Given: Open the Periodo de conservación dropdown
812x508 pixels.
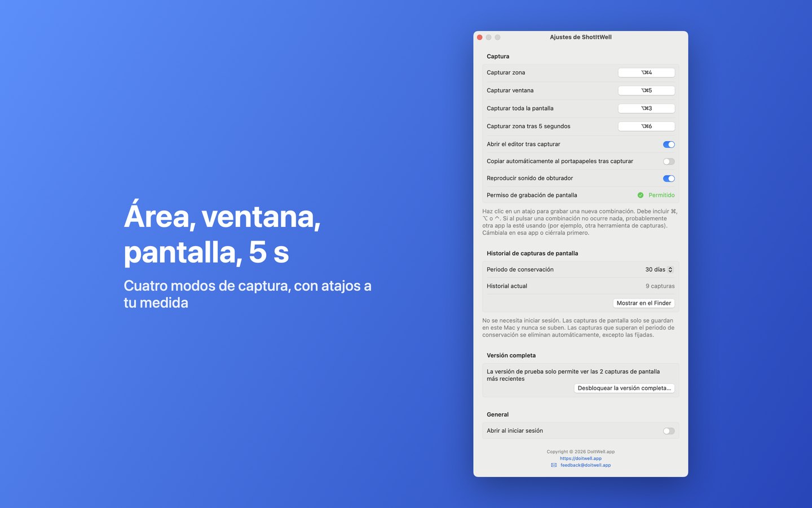Looking at the screenshot, I should (x=659, y=269).
